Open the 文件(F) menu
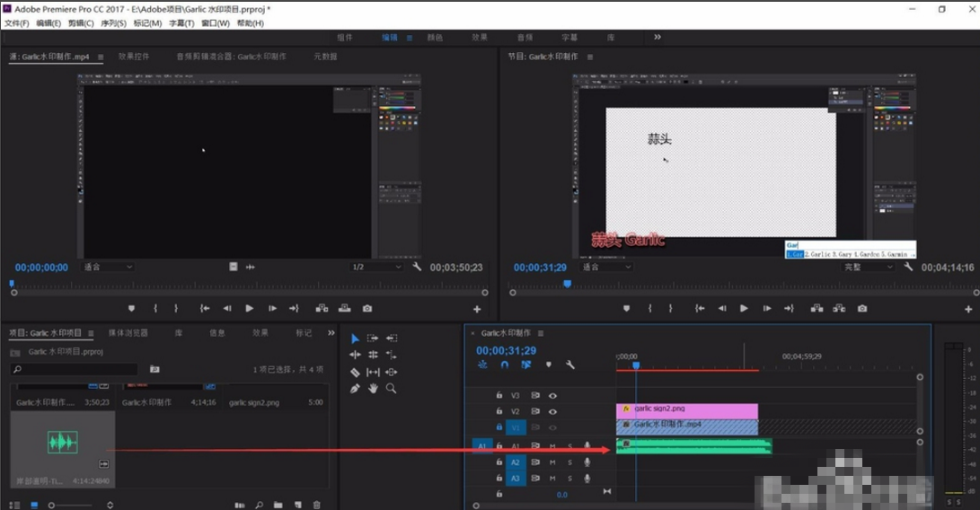 point(17,23)
